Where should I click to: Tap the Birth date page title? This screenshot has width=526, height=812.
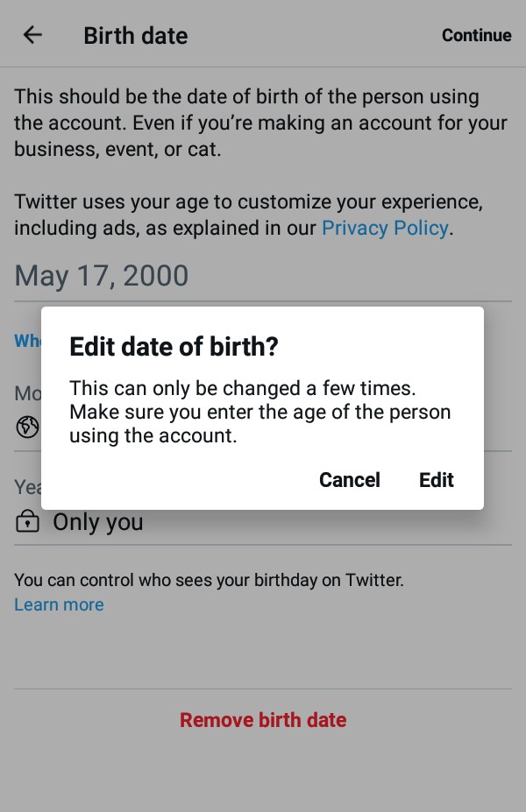point(136,36)
